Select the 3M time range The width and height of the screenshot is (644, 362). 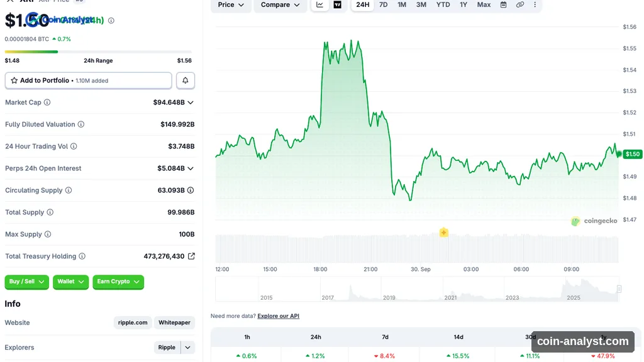point(421,4)
